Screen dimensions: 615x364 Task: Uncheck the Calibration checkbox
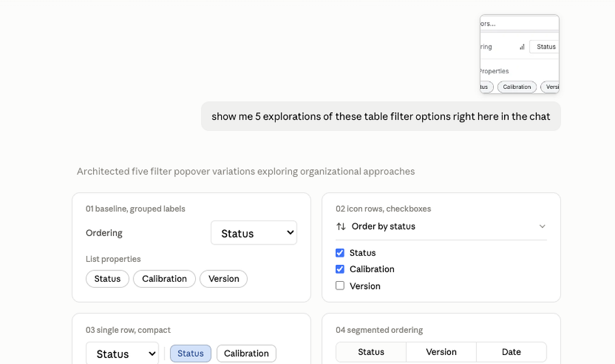(x=340, y=269)
